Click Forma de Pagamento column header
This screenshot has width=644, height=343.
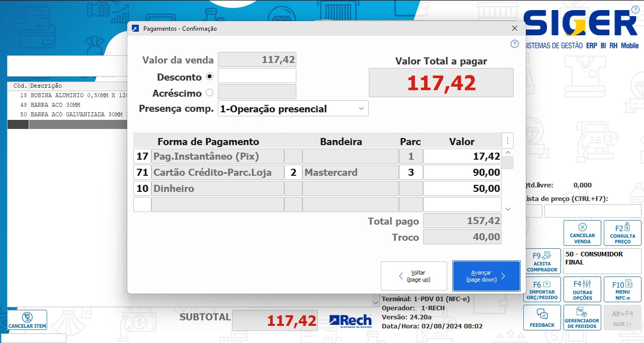[x=208, y=141]
